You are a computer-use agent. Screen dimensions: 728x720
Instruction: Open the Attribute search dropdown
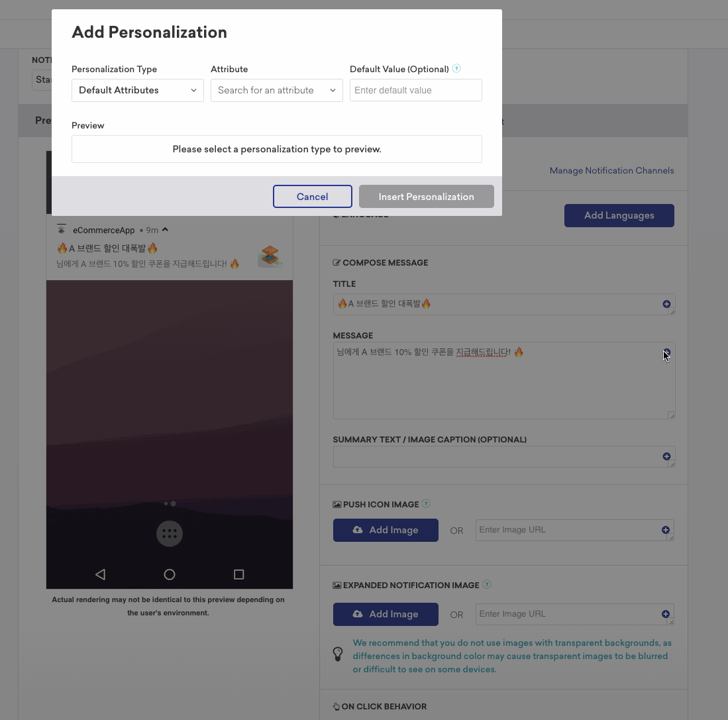pos(277,90)
